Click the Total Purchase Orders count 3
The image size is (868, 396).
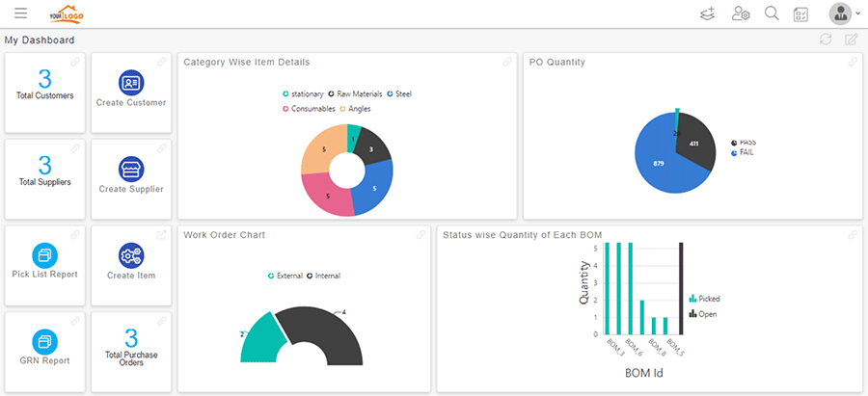pyautogui.click(x=131, y=338)
